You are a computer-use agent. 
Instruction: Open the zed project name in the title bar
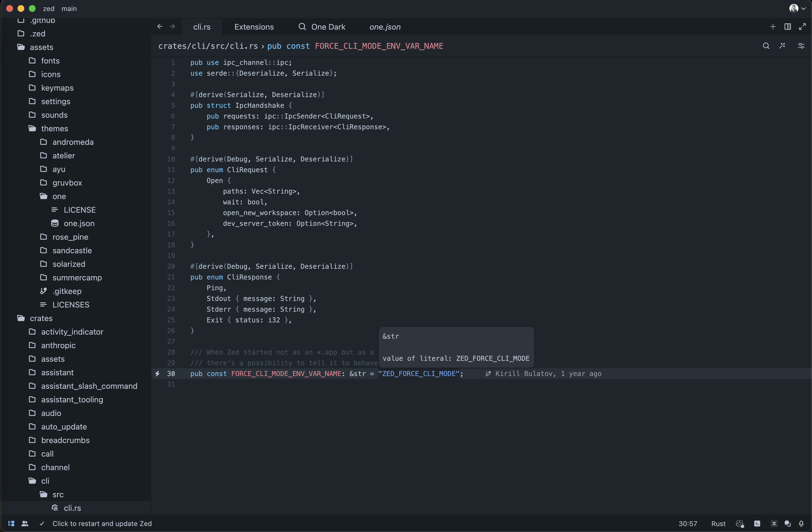click(48, 8)
